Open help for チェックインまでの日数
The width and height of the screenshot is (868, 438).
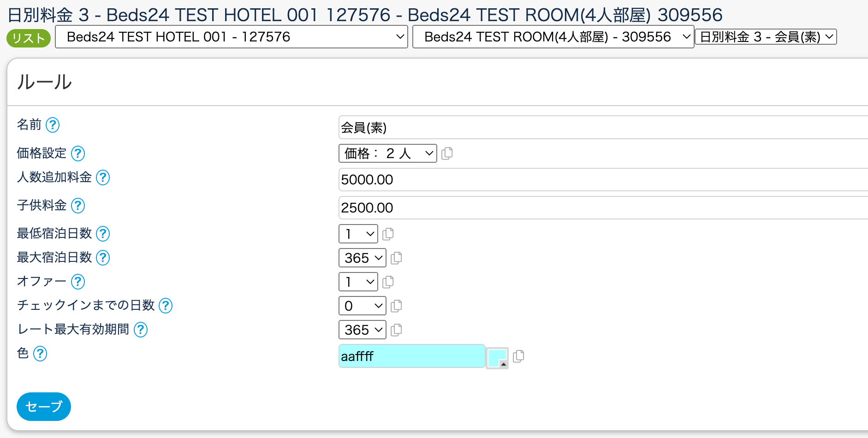[166, 306]
